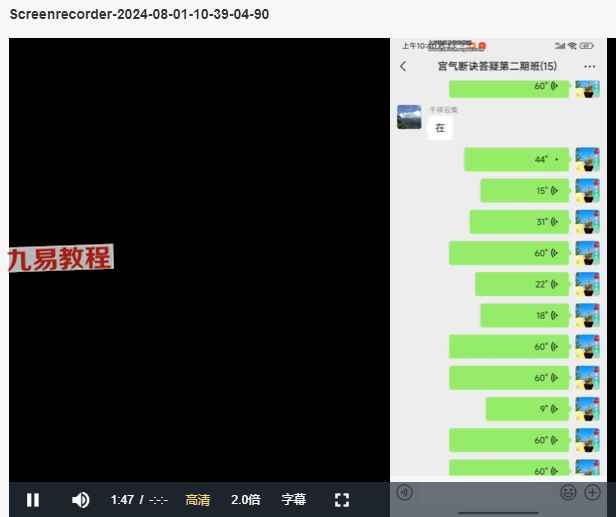
Task: Click the mountain avatar beside the 在 message
Action: (x=409, y=117)
